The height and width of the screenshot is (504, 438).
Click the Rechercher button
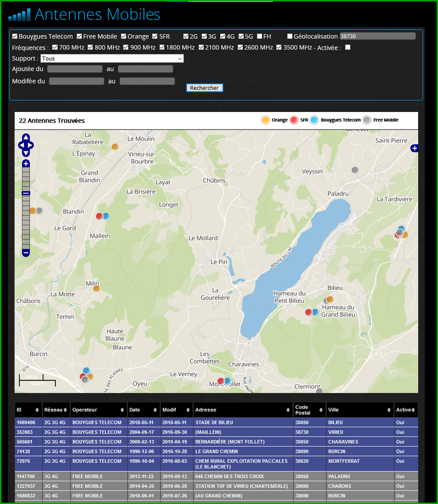pyautogui.click(x=204, y=88)
